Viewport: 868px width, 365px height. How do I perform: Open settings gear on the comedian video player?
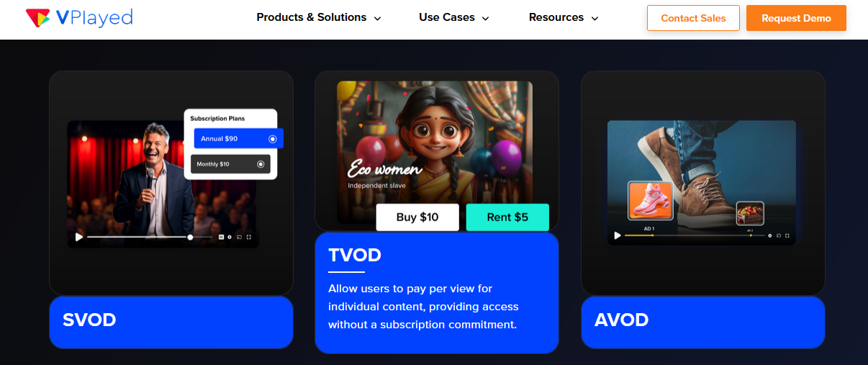pyautogui.click(x=230, y=237)
